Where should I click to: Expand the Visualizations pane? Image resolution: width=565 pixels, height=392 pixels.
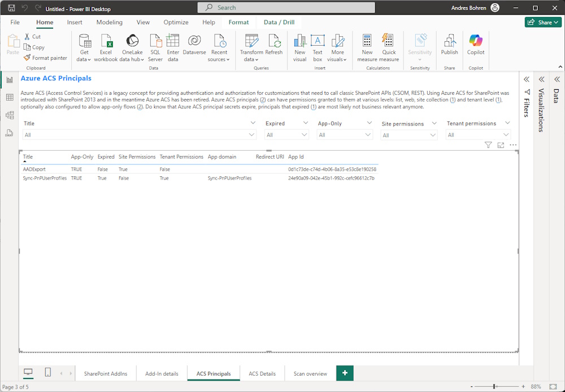coord(542,79)
